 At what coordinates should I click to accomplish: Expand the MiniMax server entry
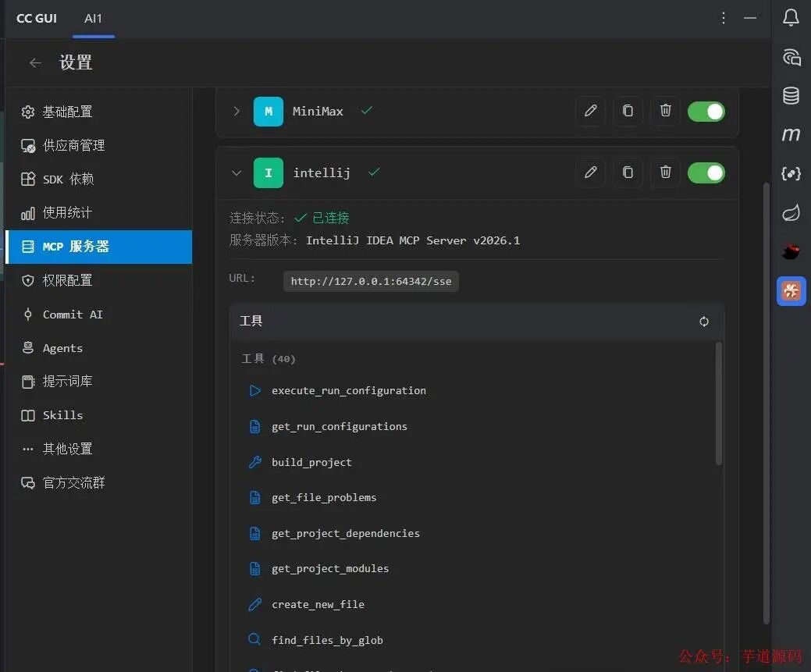(237, 112)
